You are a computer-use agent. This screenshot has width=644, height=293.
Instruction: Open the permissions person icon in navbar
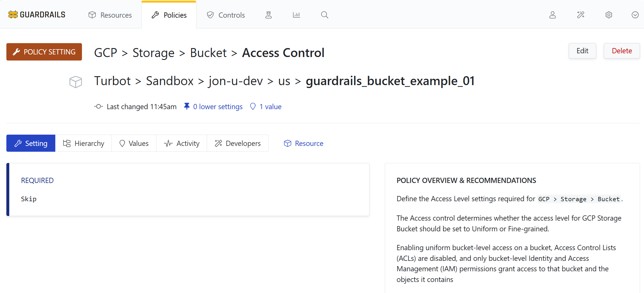click(x=268, y=15)
